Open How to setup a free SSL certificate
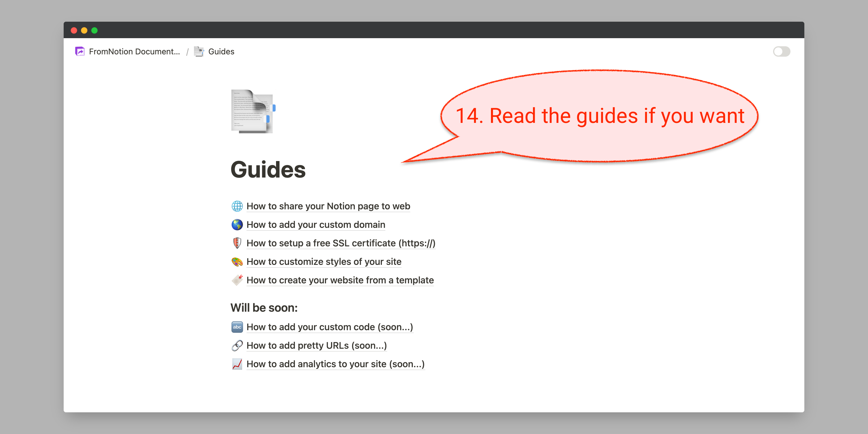 [341, 243]
